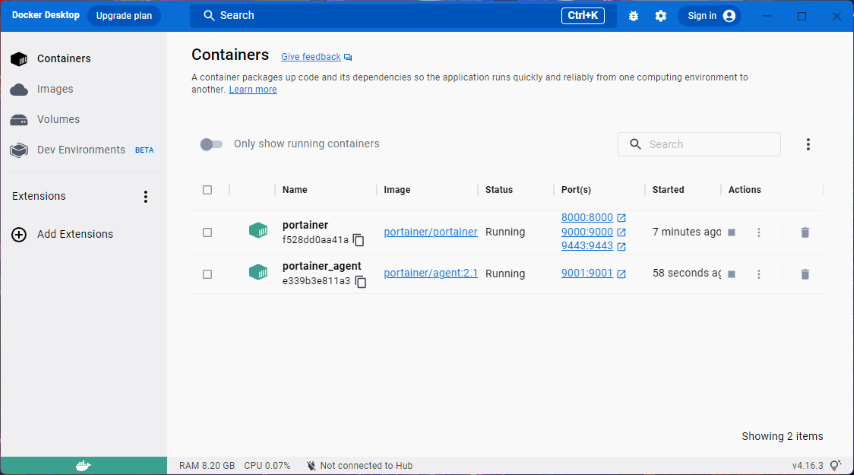
Task: Focus the containers Search field
Action: (x=699, y=144)
